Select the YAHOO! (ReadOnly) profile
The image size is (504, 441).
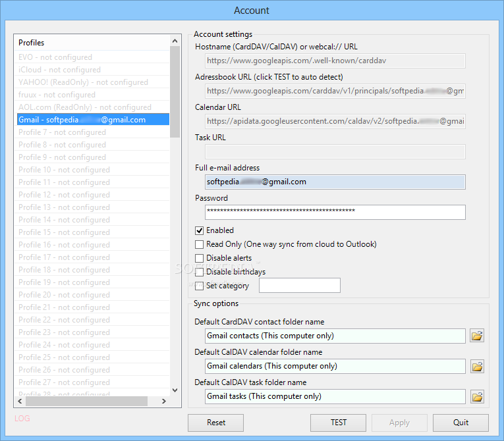[x=92, y=82]
